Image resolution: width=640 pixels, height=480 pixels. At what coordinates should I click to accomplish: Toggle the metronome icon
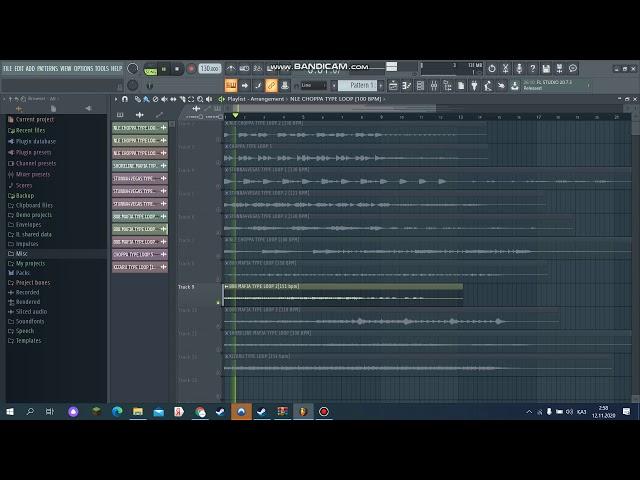pyautogui.click(x=231, y=69)
